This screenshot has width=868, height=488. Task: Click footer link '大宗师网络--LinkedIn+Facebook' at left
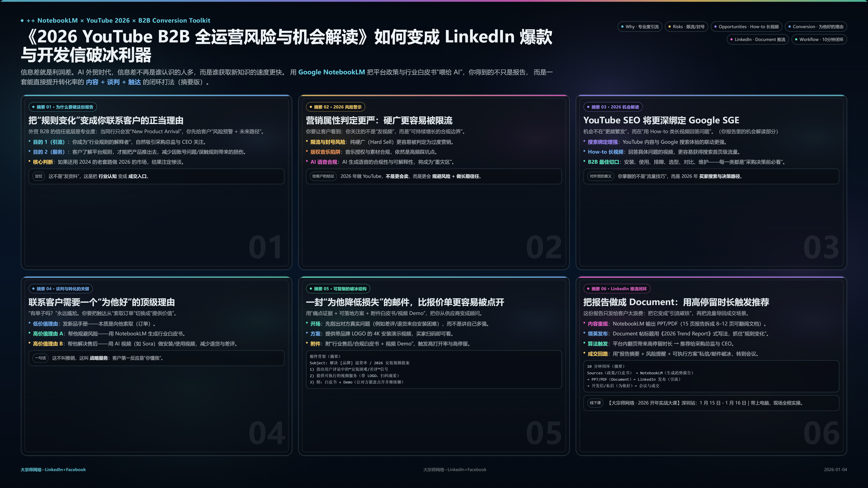(x=53, y=469)
